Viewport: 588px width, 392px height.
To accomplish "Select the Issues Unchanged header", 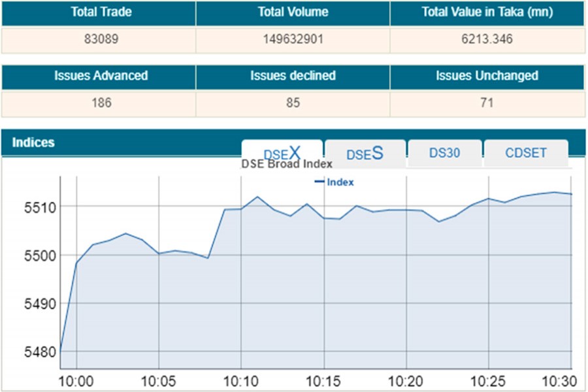I will 487,76.
